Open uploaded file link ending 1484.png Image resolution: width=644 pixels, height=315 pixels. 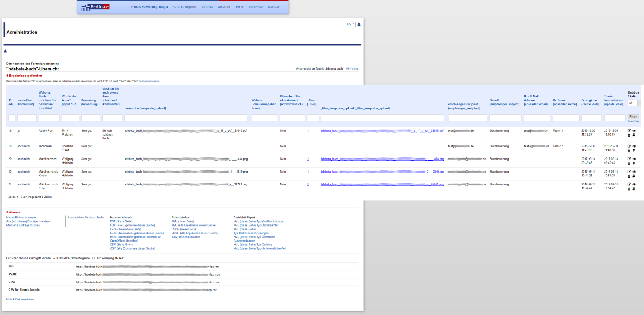[x=383, y=159]
